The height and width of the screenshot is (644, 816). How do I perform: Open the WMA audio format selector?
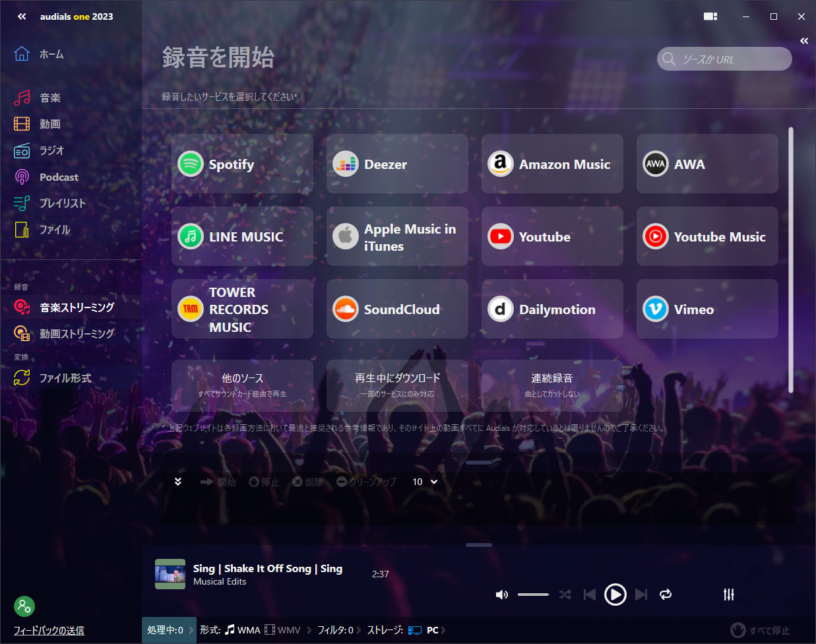(x=242, y=630)
